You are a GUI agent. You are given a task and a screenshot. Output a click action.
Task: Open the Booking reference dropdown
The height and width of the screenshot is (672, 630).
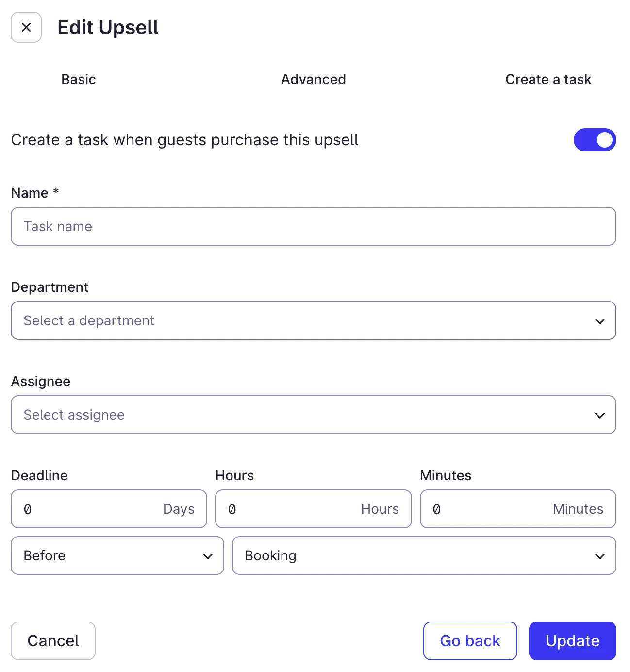pos(413,555)
